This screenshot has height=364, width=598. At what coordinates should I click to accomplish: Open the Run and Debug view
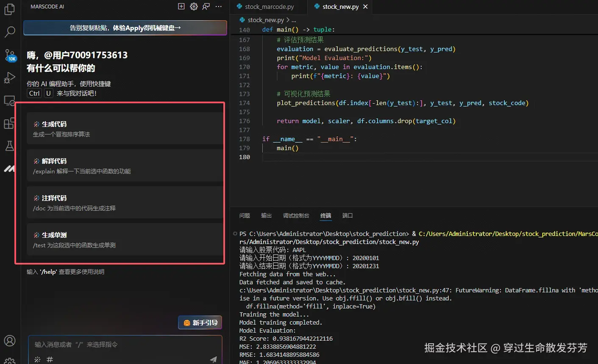[x=9, y=78]
